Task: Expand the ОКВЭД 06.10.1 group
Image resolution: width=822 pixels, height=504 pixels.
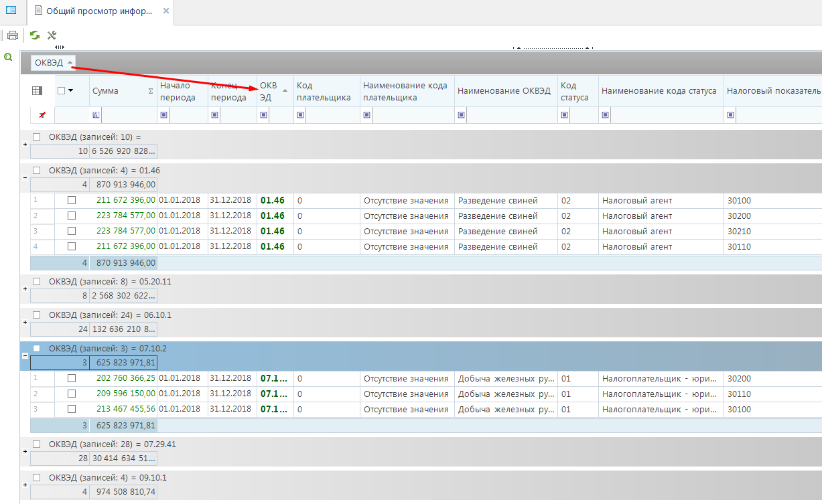Action: (x=25, y=322)
